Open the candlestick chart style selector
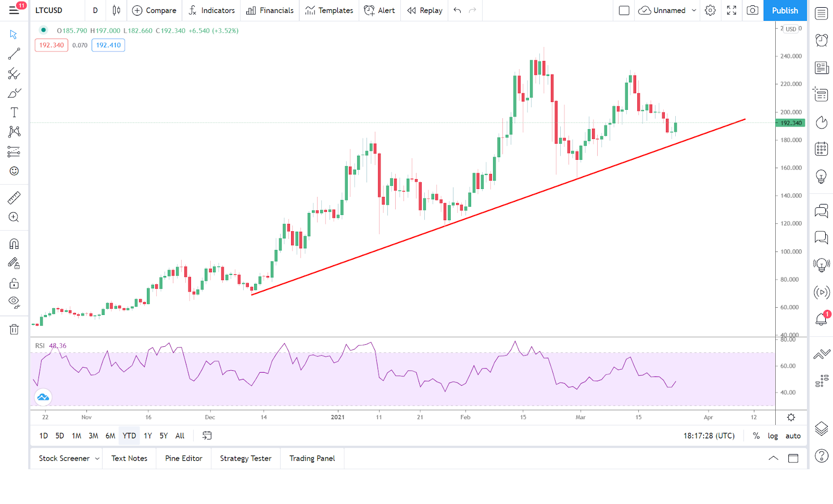Screen dimensions: 833x504 click(116, 10)
